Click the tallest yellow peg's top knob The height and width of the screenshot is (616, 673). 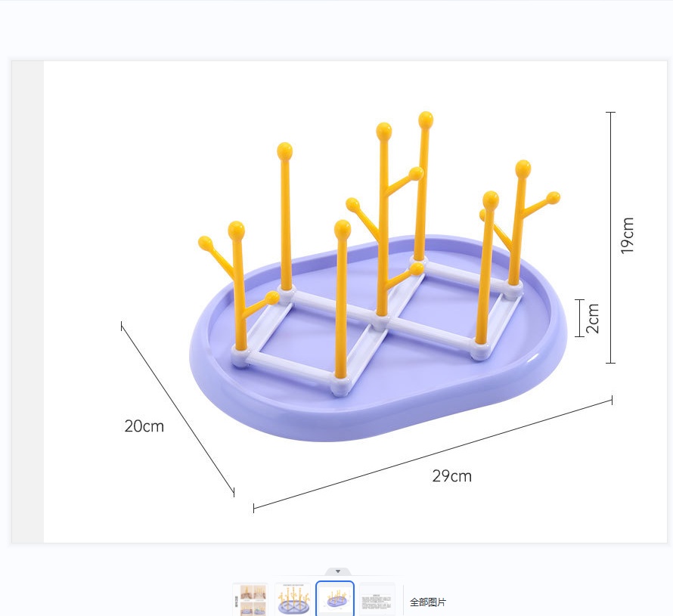(426, 119)
